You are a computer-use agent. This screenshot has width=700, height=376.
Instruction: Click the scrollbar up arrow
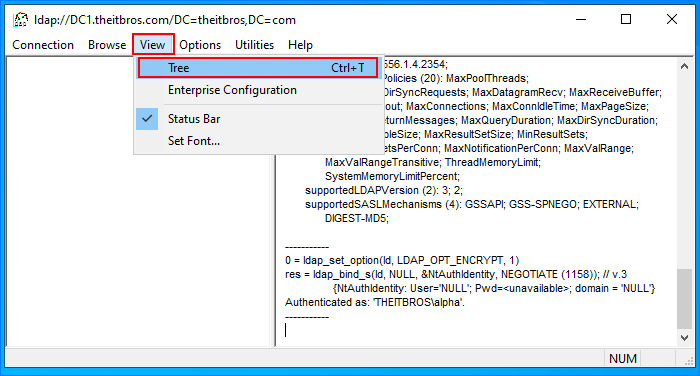[x=684, y=67]
